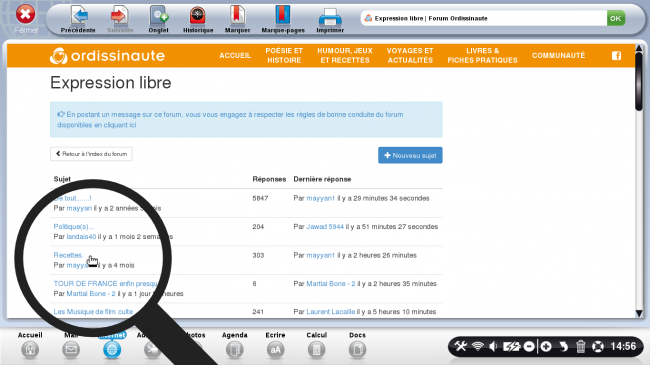Print the page with Imprimer icon
This screenshot has width=650, height=365.
pos(330,17)
